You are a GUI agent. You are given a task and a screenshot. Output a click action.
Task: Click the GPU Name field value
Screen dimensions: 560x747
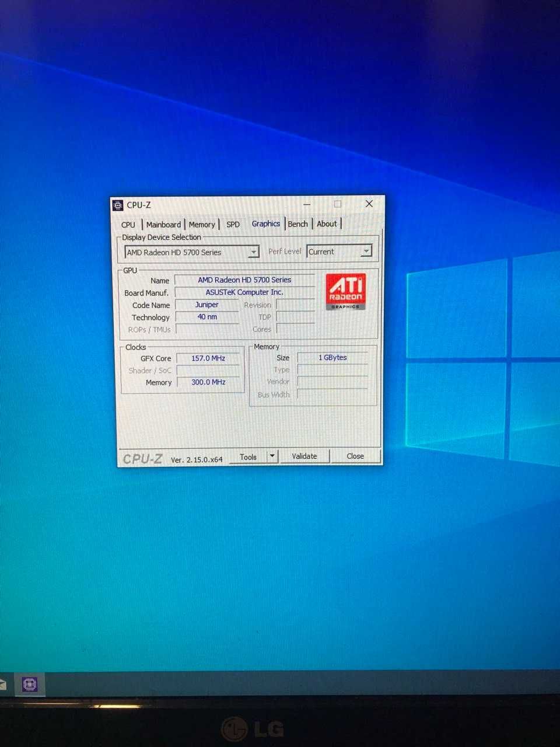click(244, 280)
